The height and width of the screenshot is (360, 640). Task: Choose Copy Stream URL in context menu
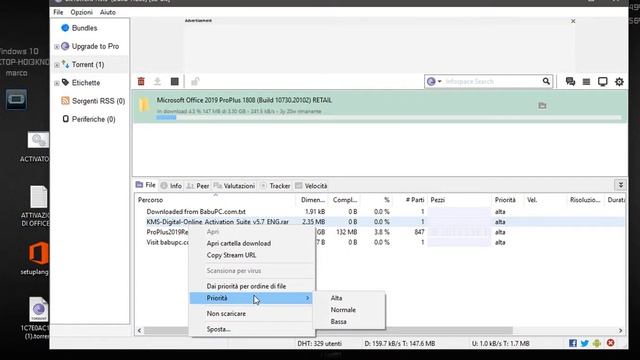(231, 255)
